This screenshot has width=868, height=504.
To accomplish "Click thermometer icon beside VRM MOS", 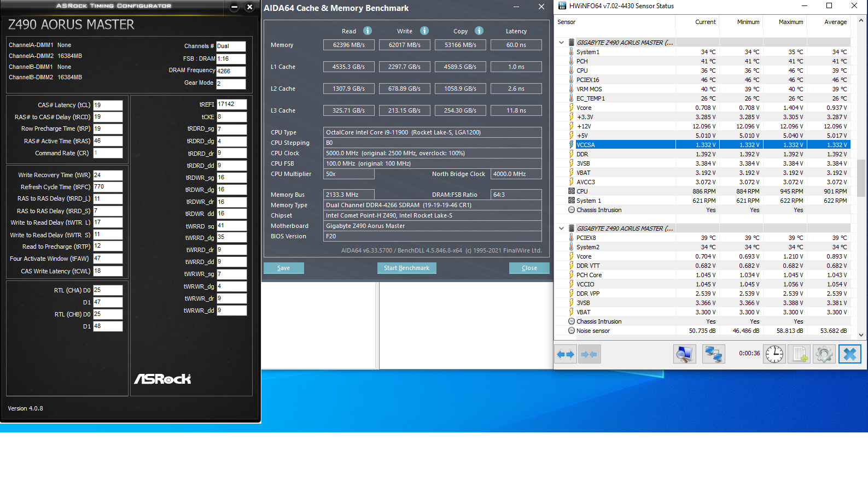I will click(x=572, y=89).
